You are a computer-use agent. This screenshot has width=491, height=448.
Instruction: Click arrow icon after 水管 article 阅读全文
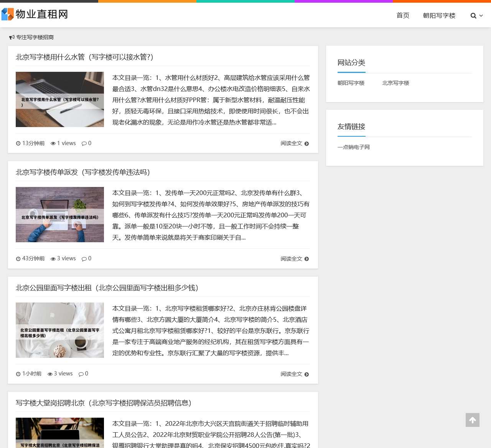coord(306,144)
